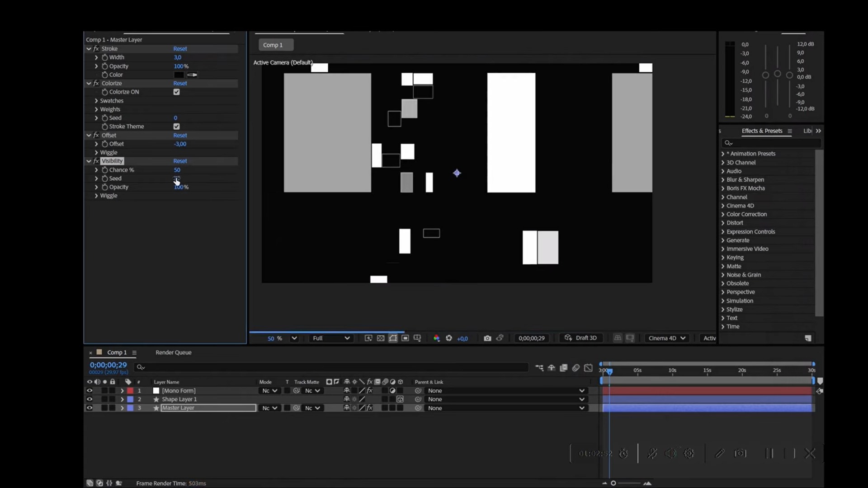Screen dimensions: 868x488
Task: Click the Reset Exposure icon
Action: [449, 338]
